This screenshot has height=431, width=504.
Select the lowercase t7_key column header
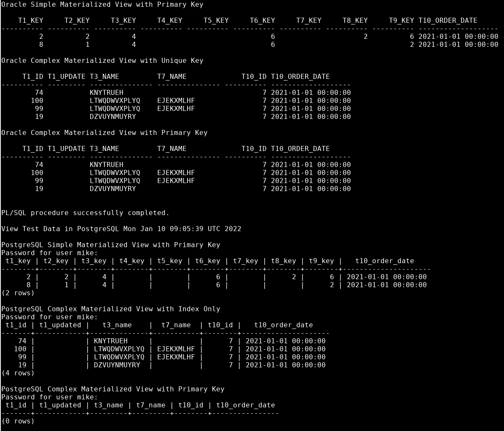[246, 261]
